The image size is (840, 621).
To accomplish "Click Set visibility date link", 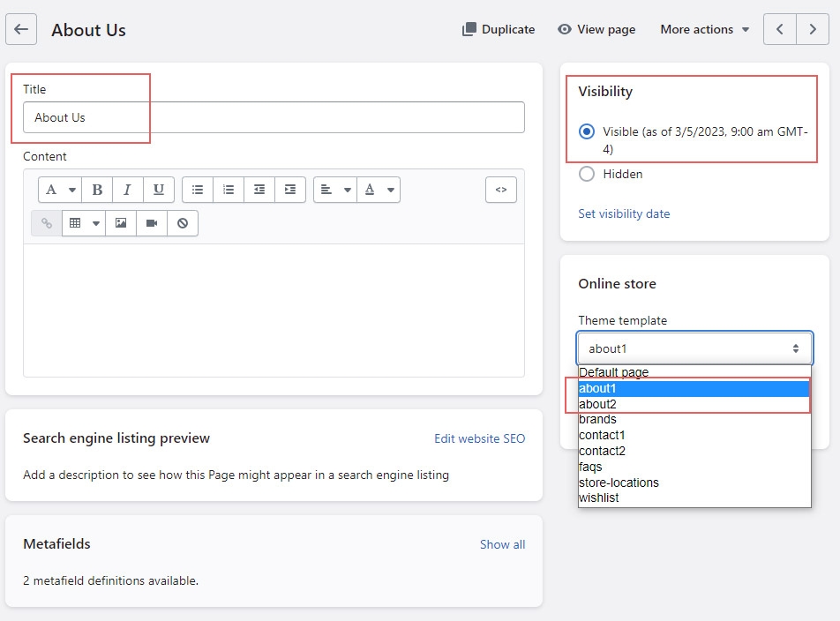I will pyautogui.click(x=624, y=213).
